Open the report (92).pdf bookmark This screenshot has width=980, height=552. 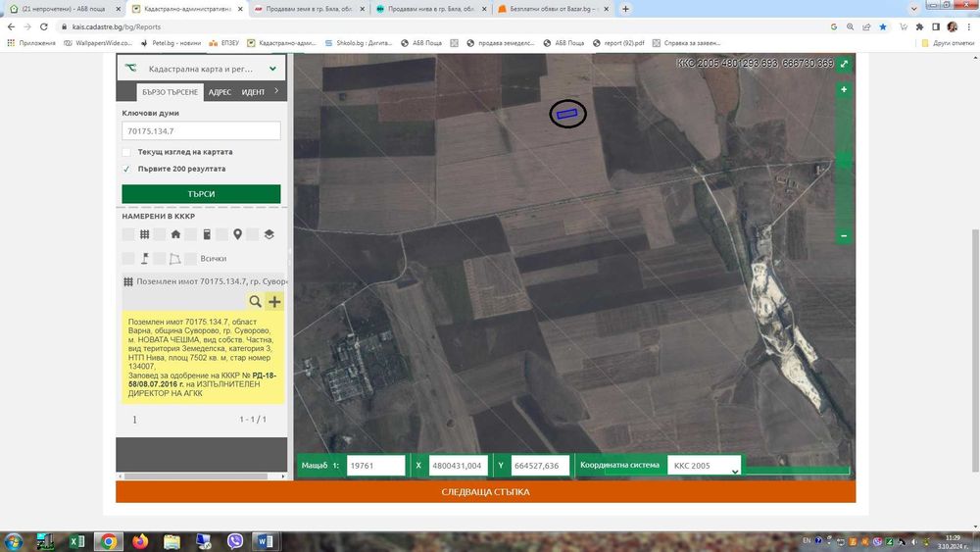point(618,43)
